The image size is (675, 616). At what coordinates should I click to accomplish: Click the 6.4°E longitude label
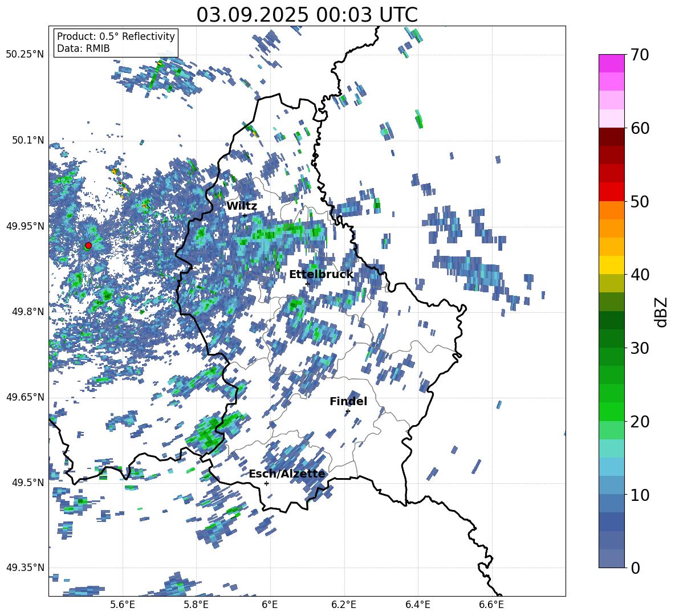417,605
